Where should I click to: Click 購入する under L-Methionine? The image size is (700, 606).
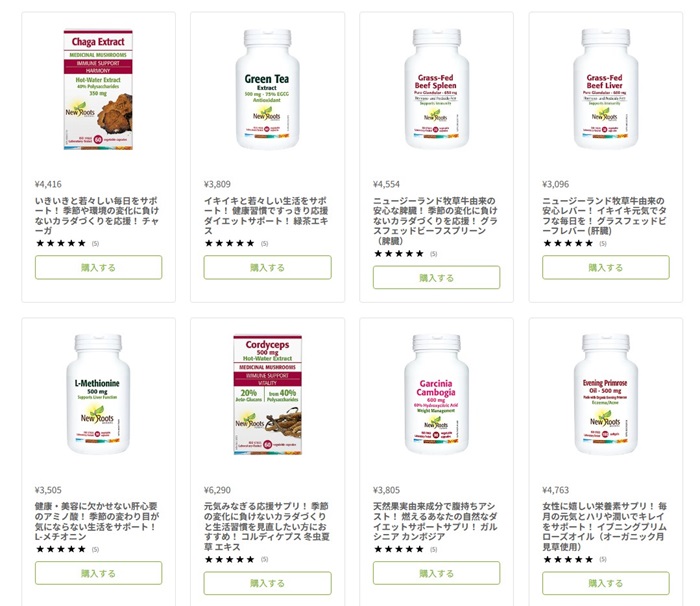(98, 573)
